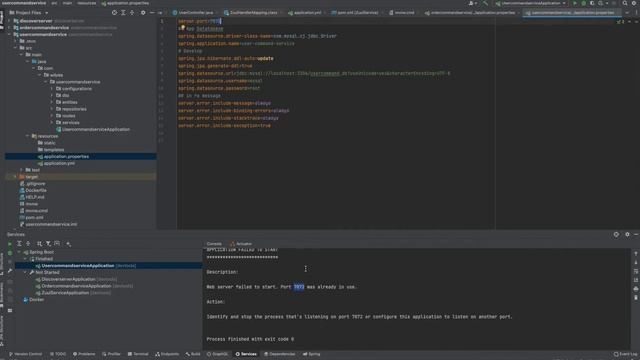640x360 pixels.
Task: Open Version Control tool window
Action: [x=25, y=354]
